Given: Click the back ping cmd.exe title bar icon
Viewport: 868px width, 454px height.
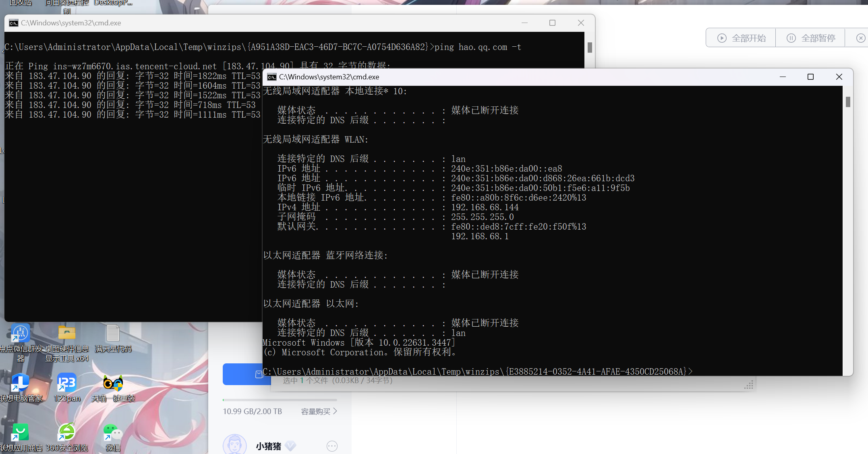Looking at the screenshot, I should point(14,23).
